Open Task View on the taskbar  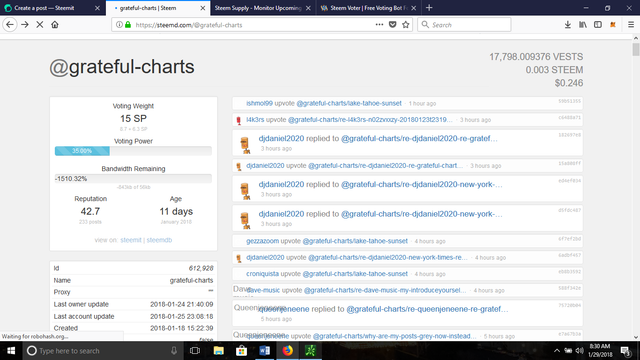(195, 351)
